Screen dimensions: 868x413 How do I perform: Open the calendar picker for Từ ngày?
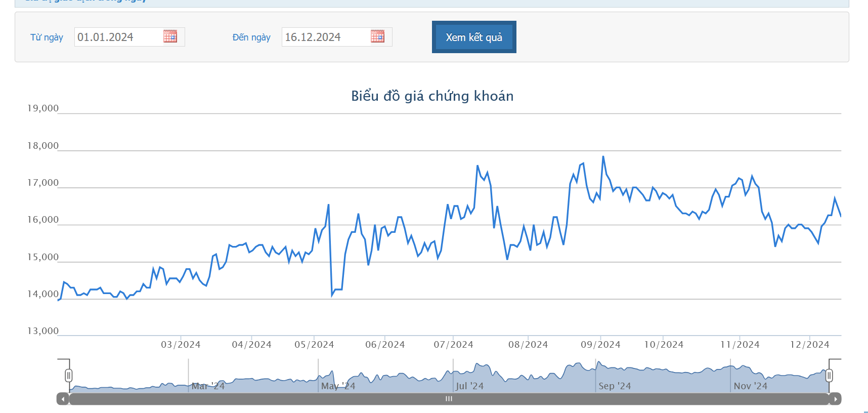(x=170, y=36)
